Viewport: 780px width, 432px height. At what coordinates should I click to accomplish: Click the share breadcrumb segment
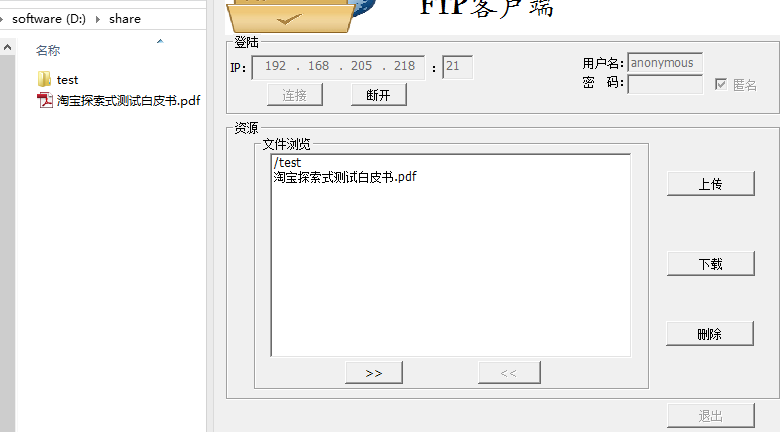coord(125,19)
